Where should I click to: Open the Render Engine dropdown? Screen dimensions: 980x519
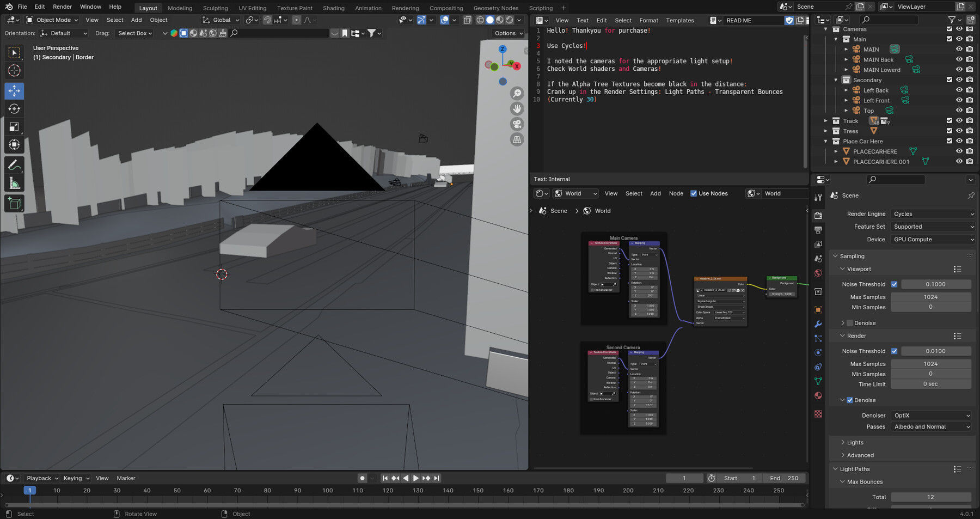[x=933, y=214]
